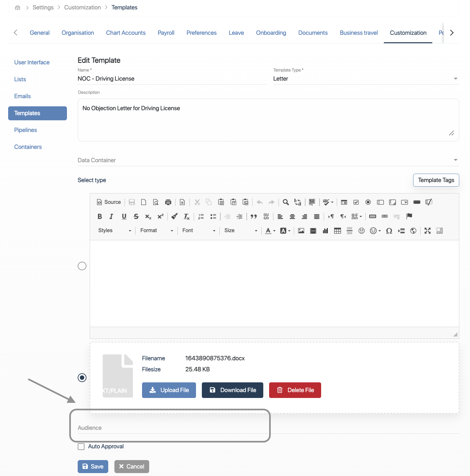The width and height of the screenshot is (470, 476).
Task: Select the rich text editor radio button
Action: pos(82,266)
